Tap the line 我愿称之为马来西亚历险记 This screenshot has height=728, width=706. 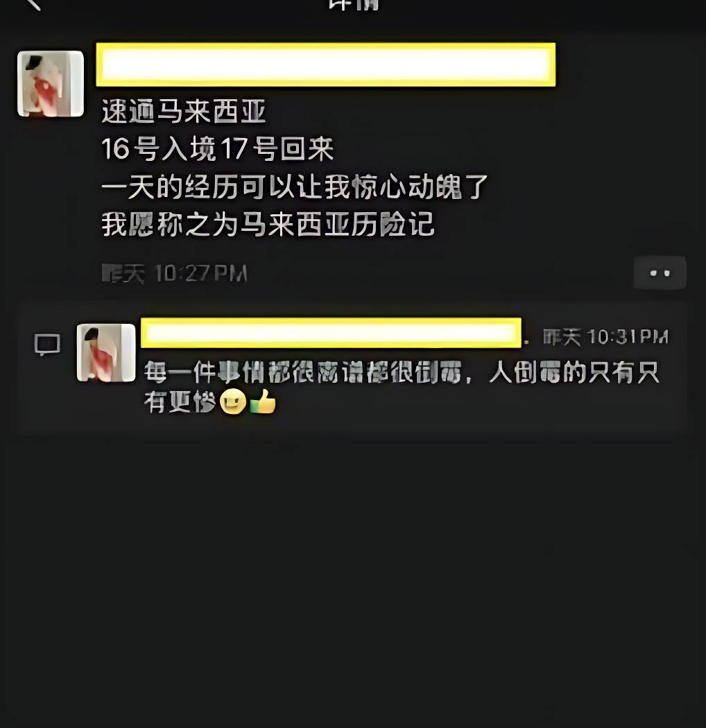268,224
